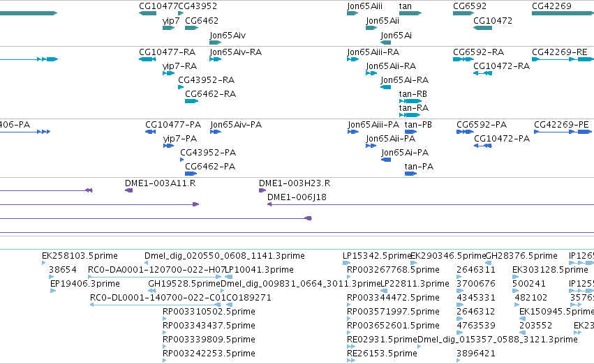Click transcript tan-RB

pos(413,94)
